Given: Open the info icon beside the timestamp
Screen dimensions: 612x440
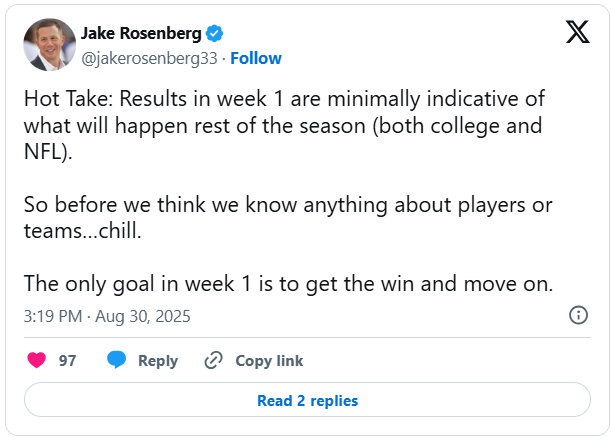Looking at the screenshot, I should tap(578, 316).
